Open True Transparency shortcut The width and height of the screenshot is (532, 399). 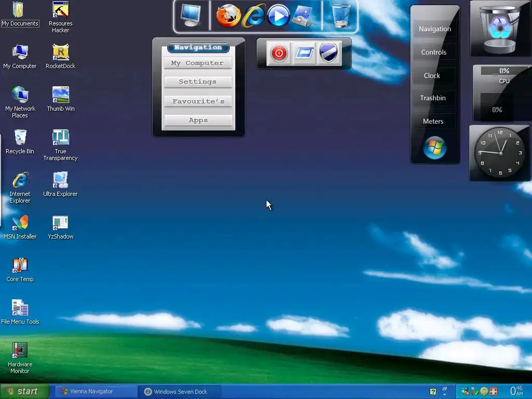(60, 145)
